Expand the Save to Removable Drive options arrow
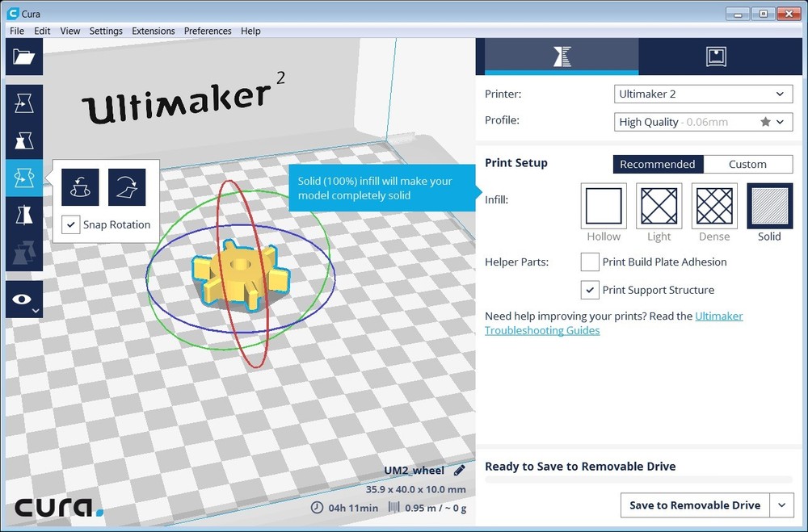The width and height of the screenshot is (808, 532). click(x=781, y=505)
